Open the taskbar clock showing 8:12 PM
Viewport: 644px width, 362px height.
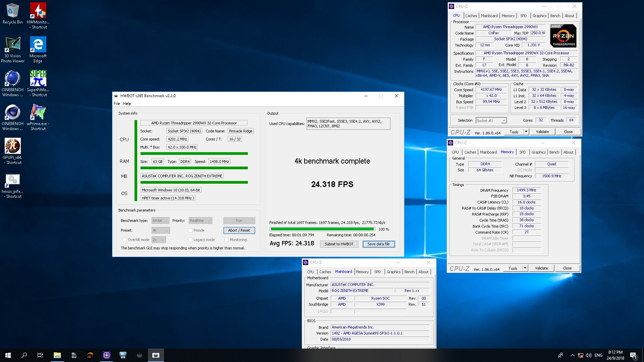(615, 355)
